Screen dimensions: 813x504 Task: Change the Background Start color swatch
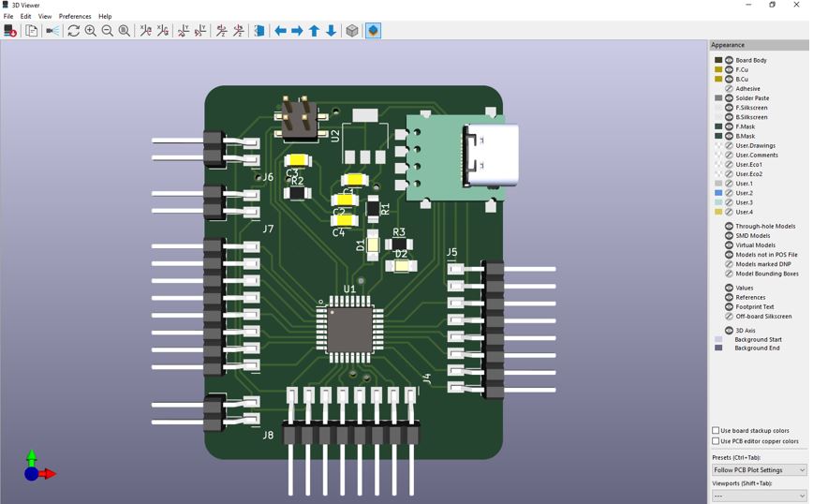tap(718, 340)
